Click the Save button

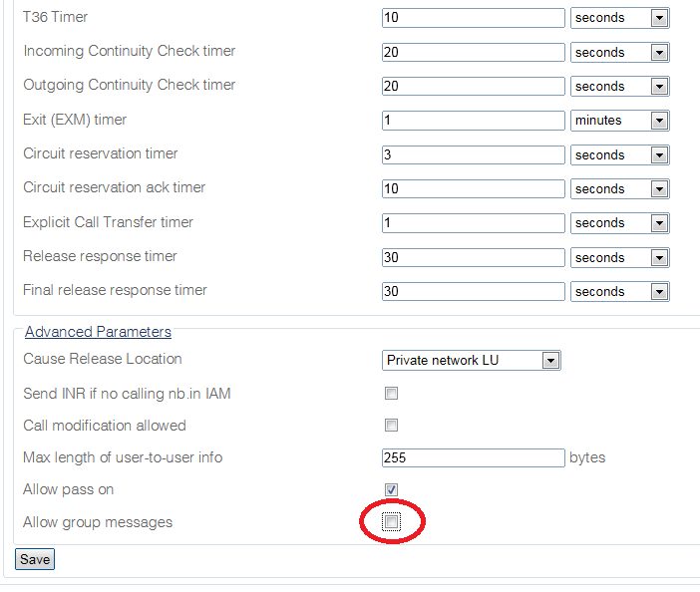[x=35, y=559]
